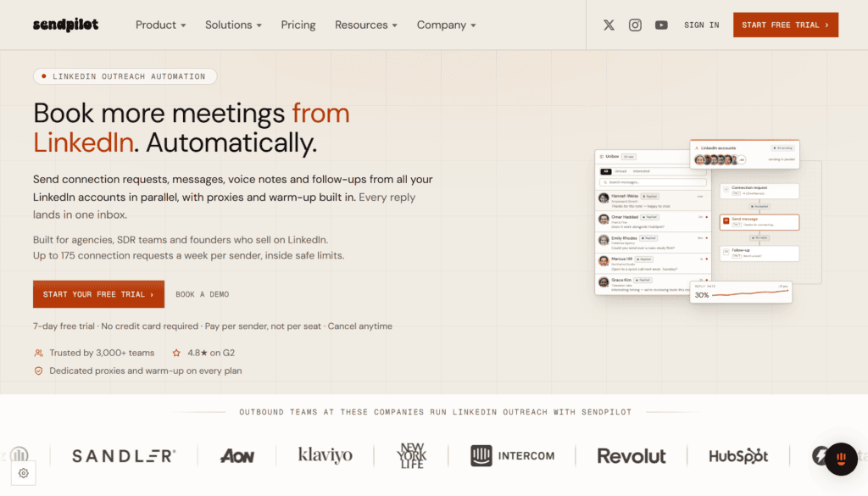This screenshot has height=496, width=868.
Task: Open the Solutions dropdown
Action: tap(233, 25)
